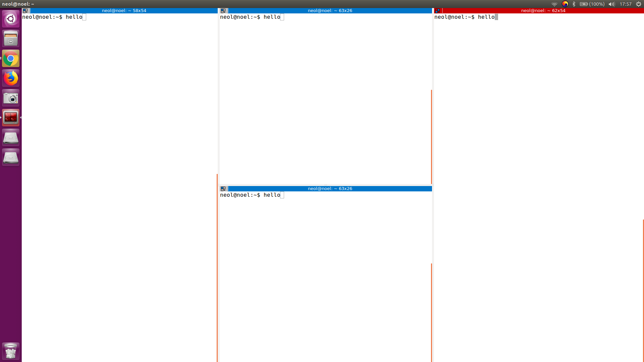Launch the Files manager from dock
The image size is (644, 362).
coord(11,39)
